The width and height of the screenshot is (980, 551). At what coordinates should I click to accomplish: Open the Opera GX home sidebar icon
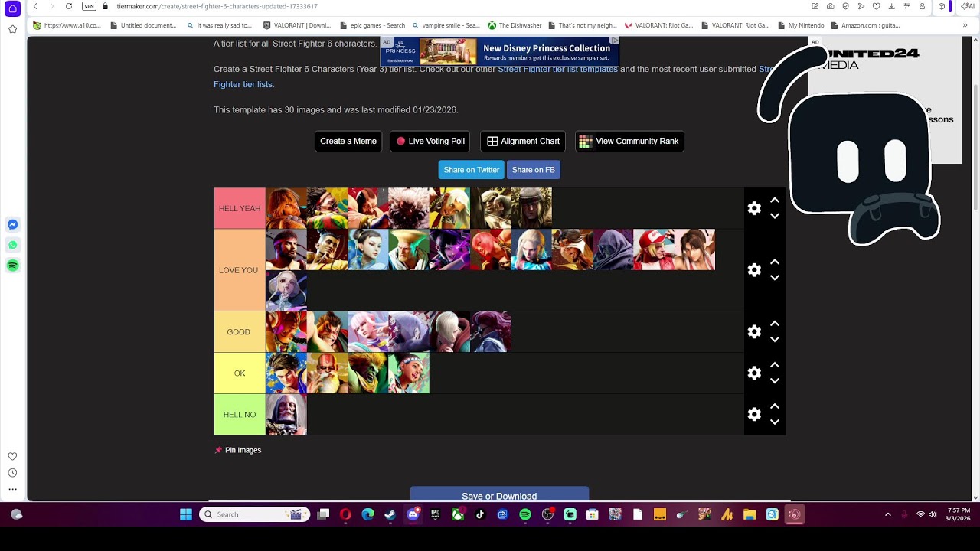point(12,8)
